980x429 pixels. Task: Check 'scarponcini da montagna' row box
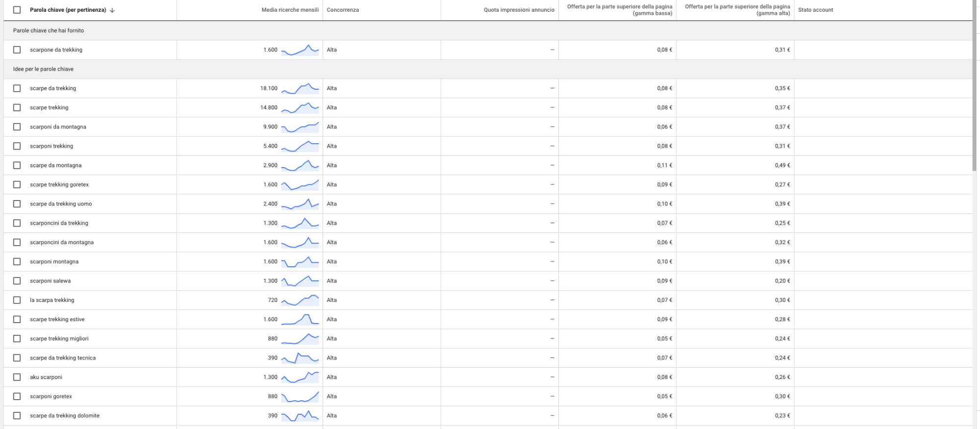(17, 242)
